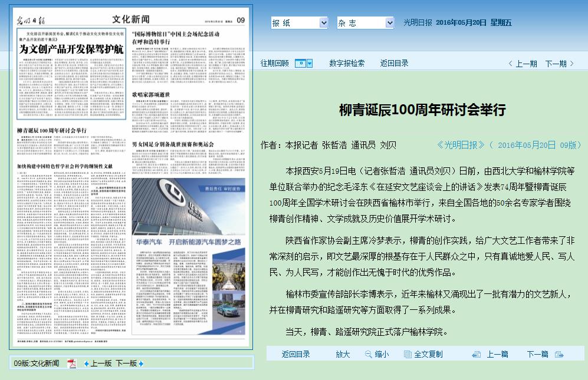This screenshot has height=380, width=588.
Task: Open the 报纸 dropdown
Action: [300, 23]
